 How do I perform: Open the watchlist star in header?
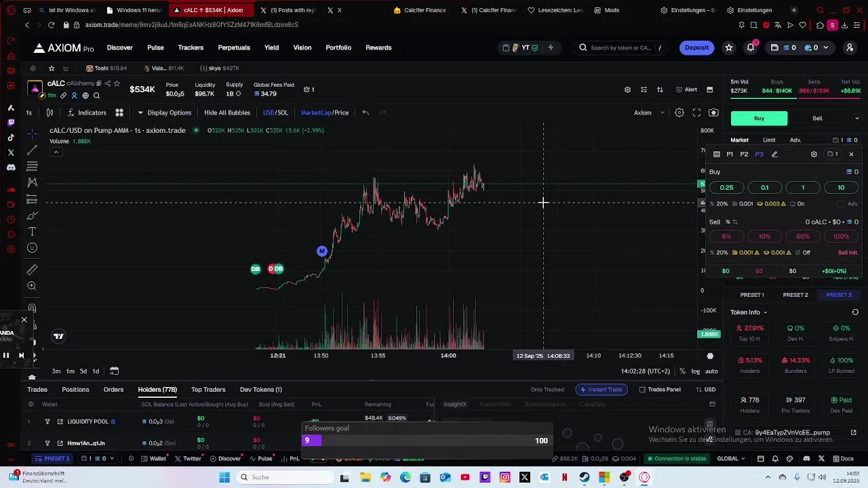pos(729,47)
